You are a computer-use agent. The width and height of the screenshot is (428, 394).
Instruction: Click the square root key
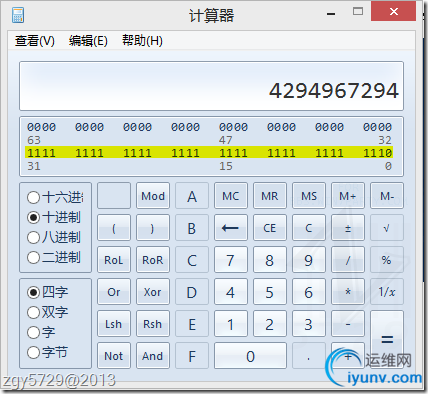[387, 228]
